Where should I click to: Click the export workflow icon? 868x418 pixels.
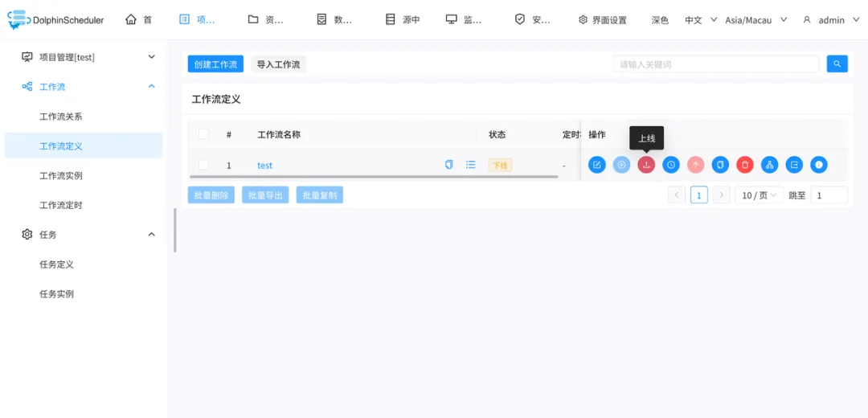tap(794, 165)
